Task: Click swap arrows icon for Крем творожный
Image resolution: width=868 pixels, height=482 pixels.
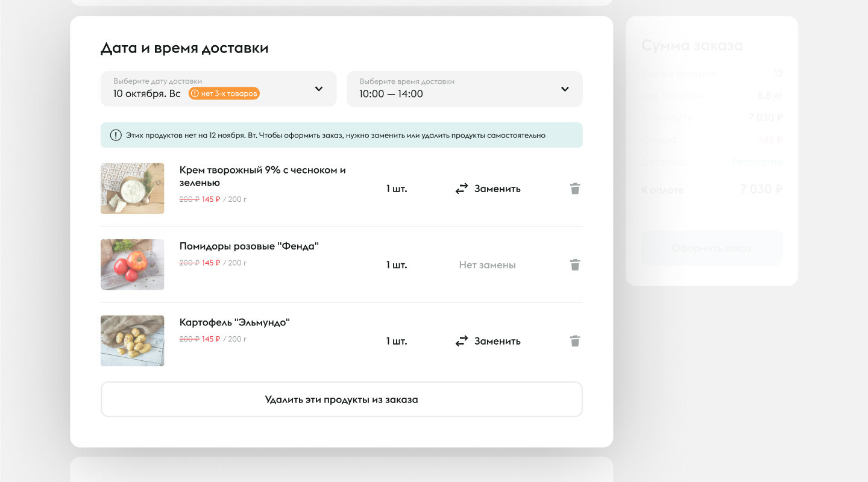Action: point(462,189)
